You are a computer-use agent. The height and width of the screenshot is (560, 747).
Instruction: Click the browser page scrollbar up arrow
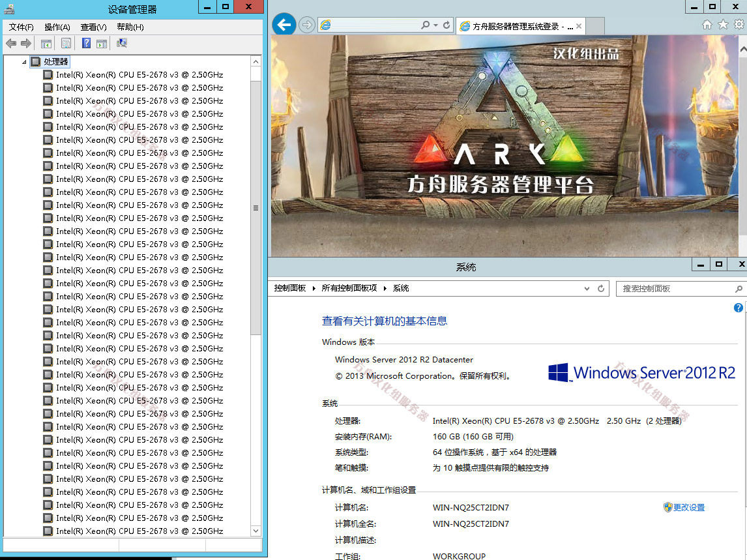tap(742, 49)
